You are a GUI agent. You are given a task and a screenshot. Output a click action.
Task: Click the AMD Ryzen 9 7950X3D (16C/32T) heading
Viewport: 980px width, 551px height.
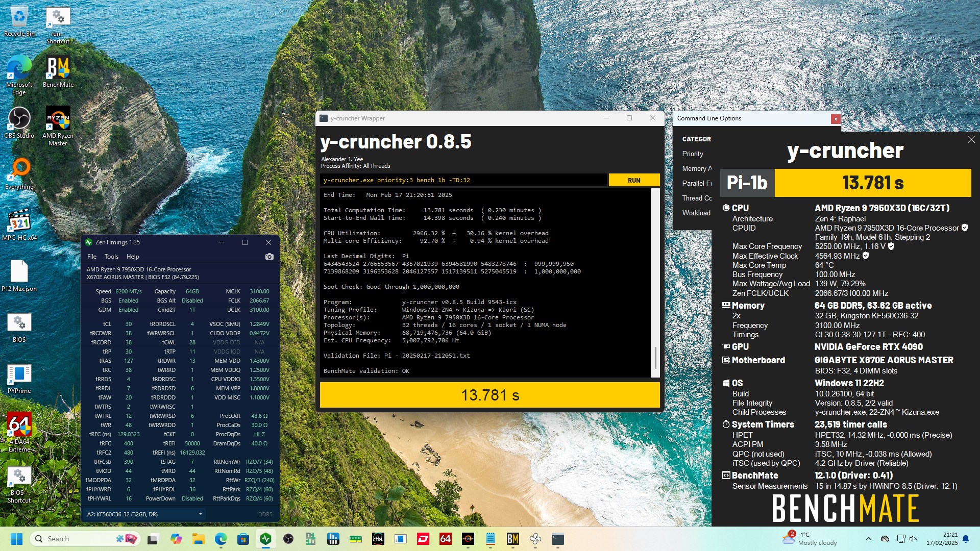pos(882,208)
